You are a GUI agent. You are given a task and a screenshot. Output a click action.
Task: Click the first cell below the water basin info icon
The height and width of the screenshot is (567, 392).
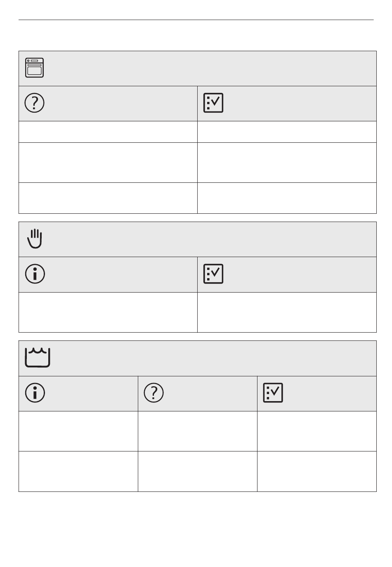[78, 431]
